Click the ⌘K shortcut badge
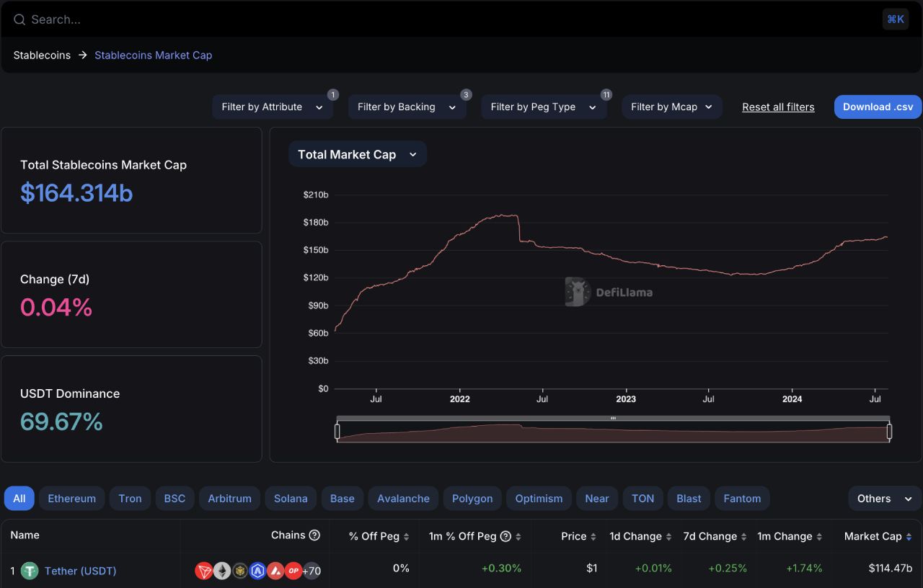This screenshot has width=923, height=588. [896, 19]
